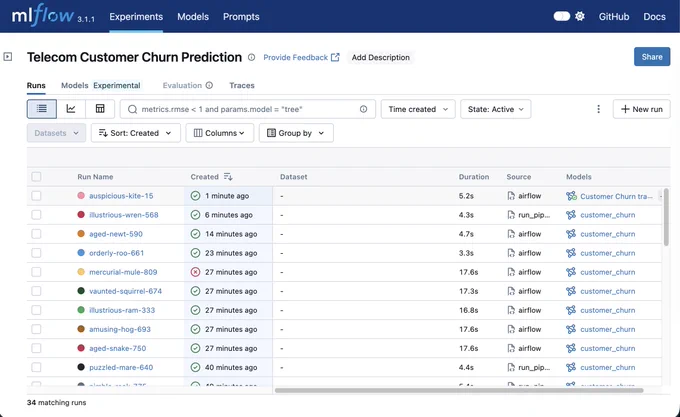Click the model icon for auspicious-kite-15 row

coord(571,196)
